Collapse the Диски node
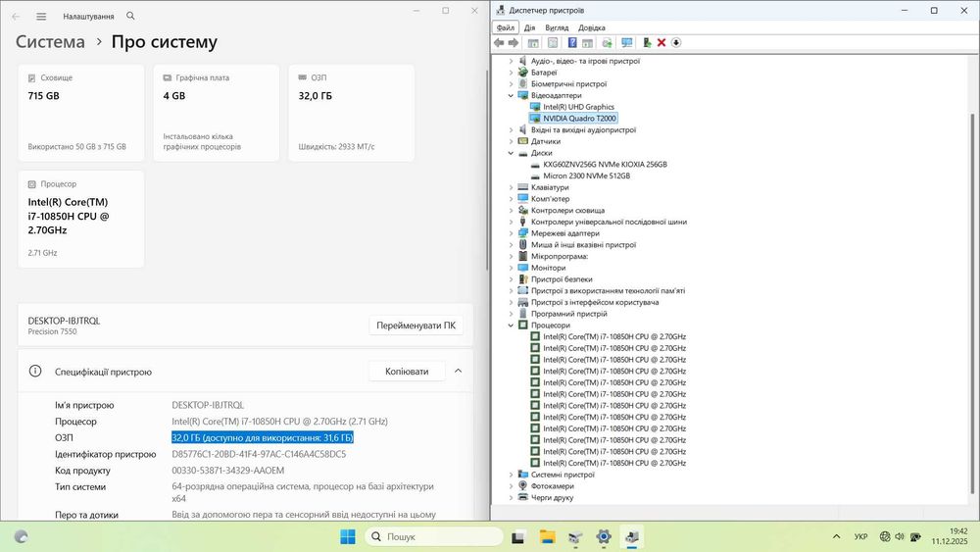 511,153
